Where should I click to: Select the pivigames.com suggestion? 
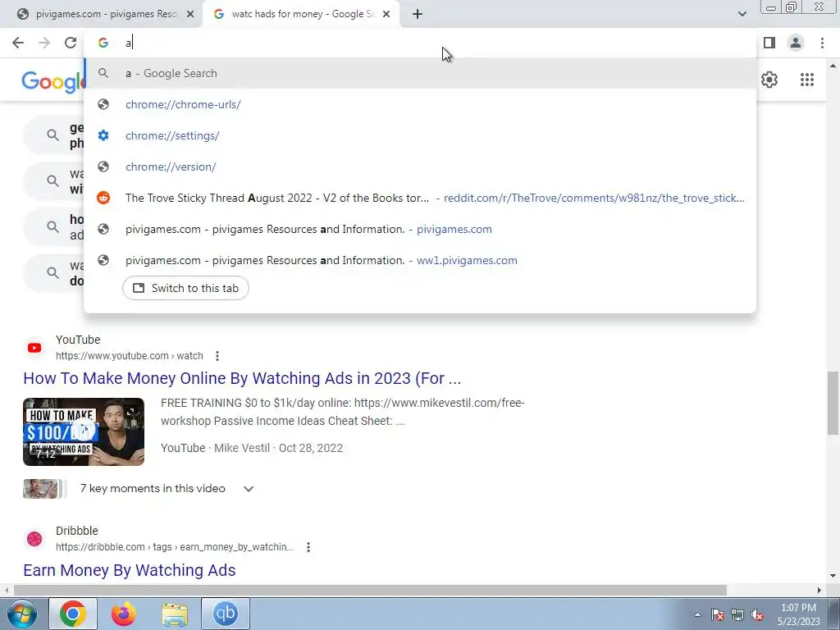point(420,229)
